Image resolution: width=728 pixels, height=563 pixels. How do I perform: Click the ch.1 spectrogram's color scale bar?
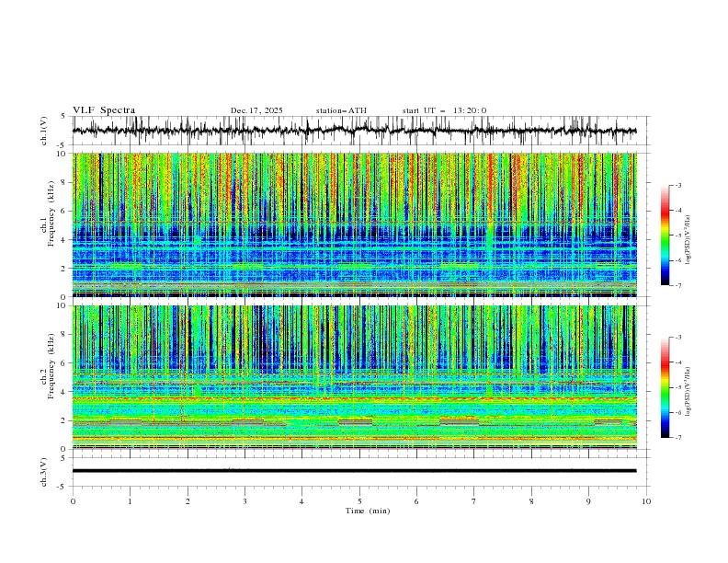point(665,236)
